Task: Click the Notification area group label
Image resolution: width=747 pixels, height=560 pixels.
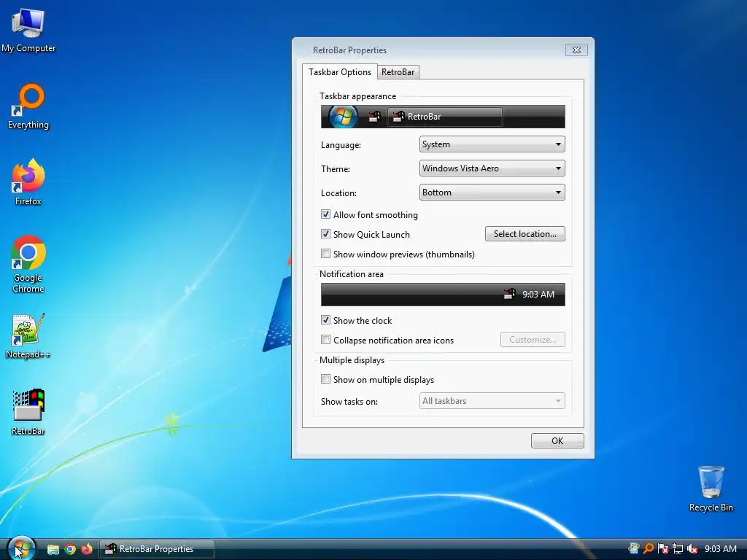Action: pyautogui.click(x=352, y=274)
